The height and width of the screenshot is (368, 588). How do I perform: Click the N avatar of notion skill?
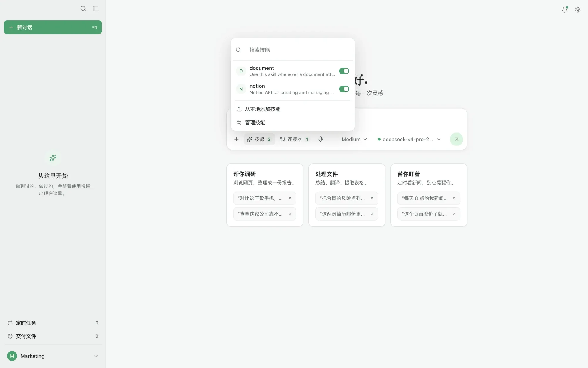pyautogui.click(x=241, y=89)
